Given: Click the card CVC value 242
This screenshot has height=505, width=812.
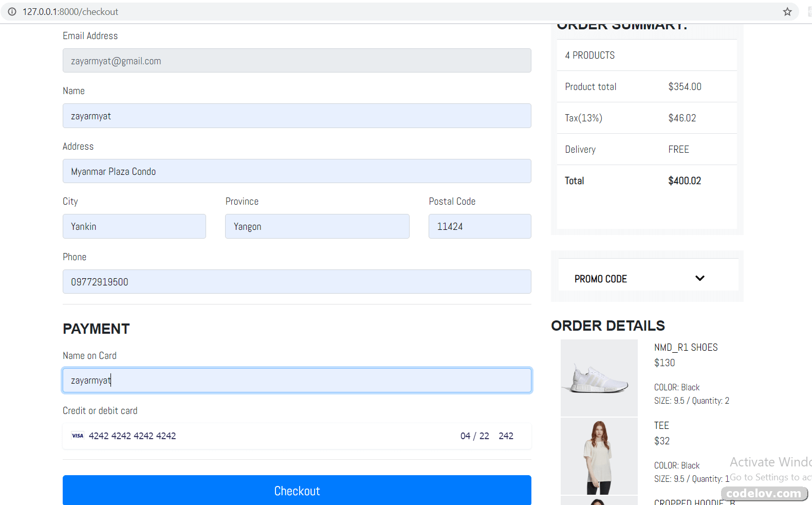Looking at the screenshot, I should tap(506, 436).
